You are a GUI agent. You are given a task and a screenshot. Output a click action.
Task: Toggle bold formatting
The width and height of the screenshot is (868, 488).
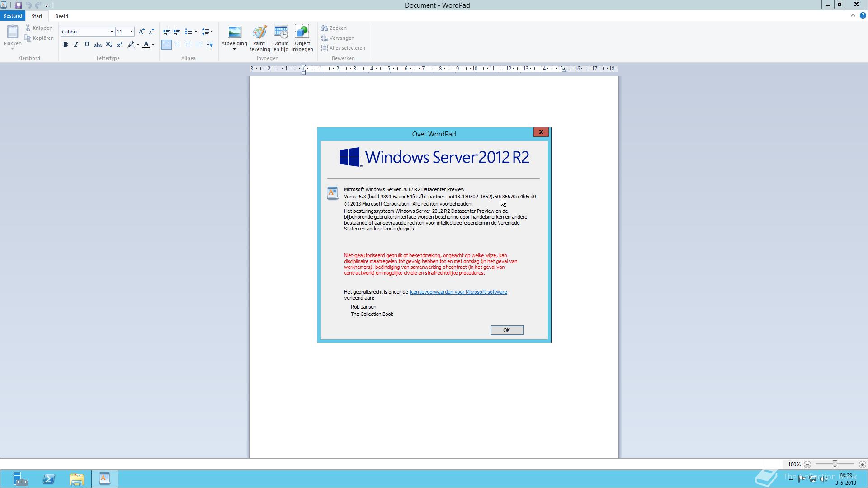[x=66, y=45]
